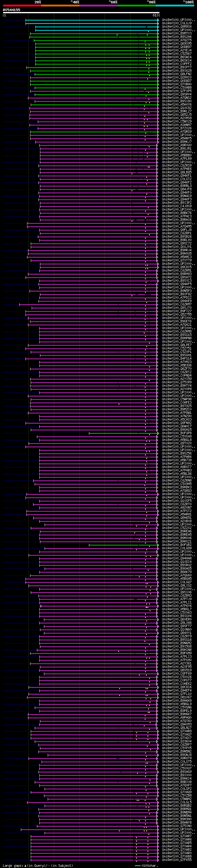Select hit UniRef100_Q2HVC0
This screenshot has width=197, height=868.
177,78
